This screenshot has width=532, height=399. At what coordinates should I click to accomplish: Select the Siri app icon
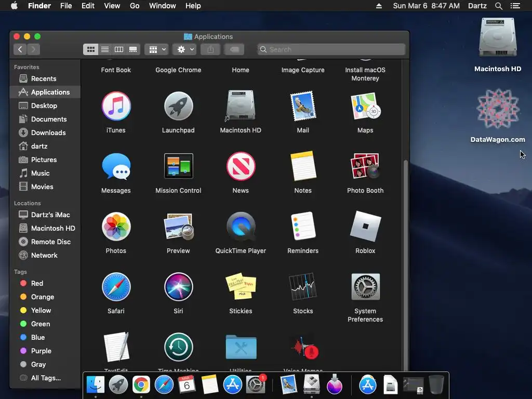(x=179, y=287)
